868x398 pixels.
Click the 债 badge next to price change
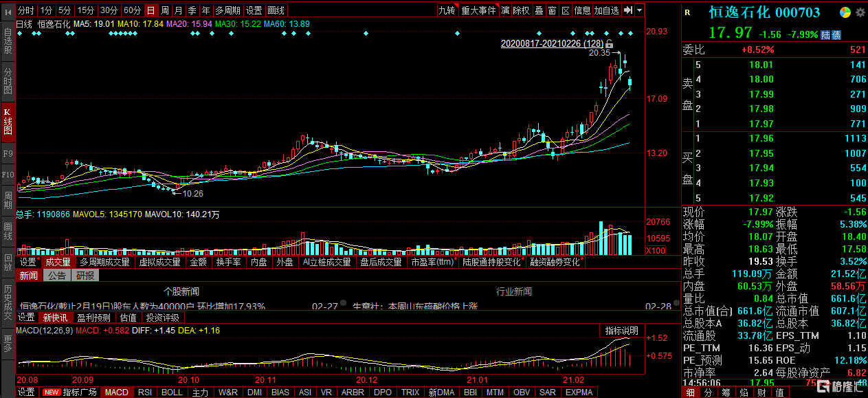[x=836, y=35]
